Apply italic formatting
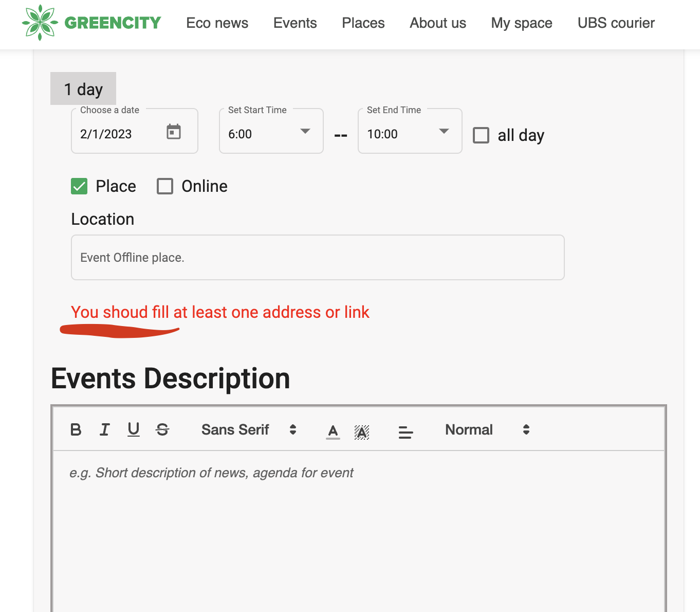The image size is (700, 612). click(x=104, y=429)
